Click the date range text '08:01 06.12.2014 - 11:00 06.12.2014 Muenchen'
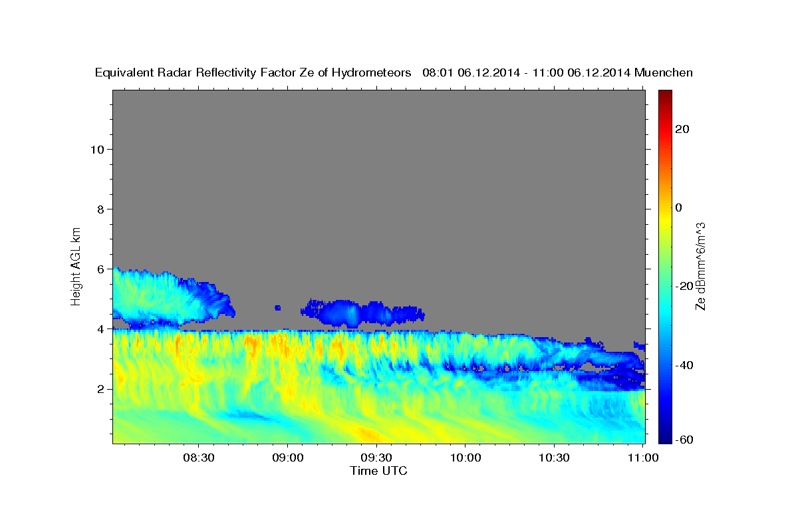Screen dimensions: 798x532 [x=557, y=73]
